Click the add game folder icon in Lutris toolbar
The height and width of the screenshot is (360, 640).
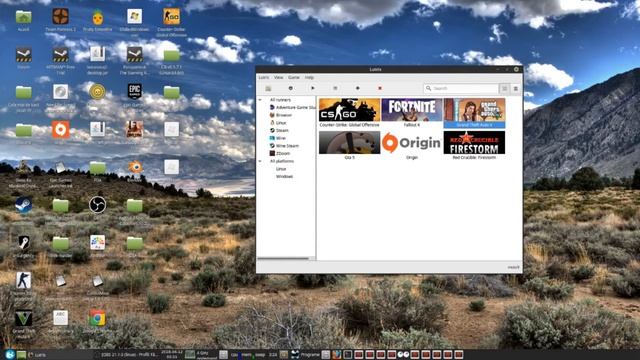pos(268,88)
